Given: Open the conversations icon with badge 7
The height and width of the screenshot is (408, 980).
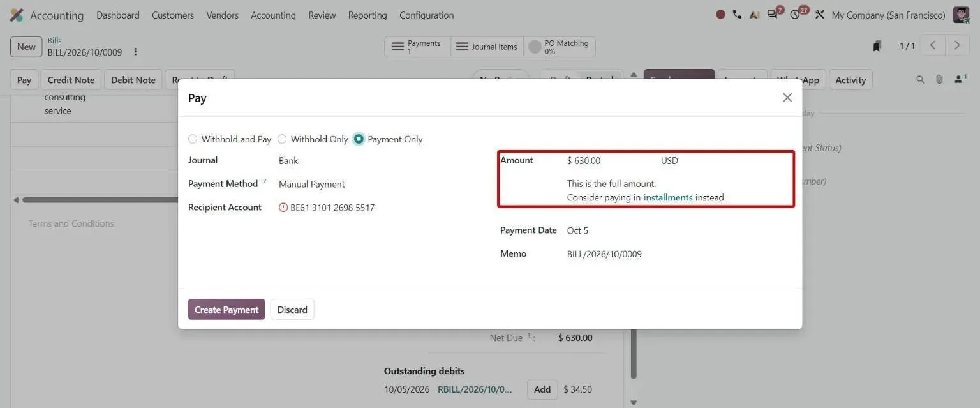Looking at the screenshot, I should pos(774,14).
